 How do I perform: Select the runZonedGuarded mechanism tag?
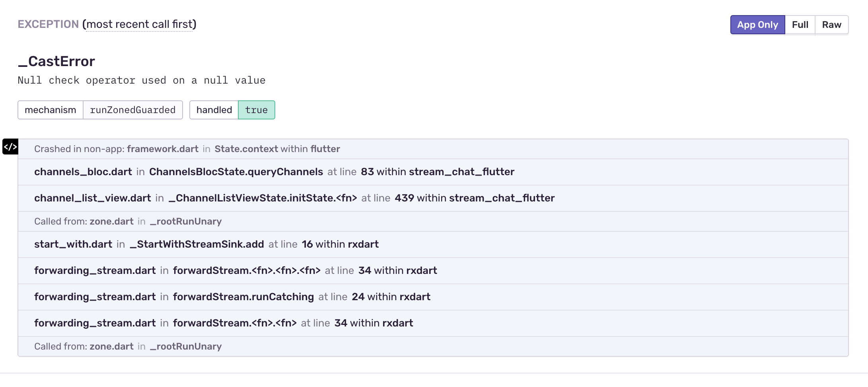click(133, 110)
